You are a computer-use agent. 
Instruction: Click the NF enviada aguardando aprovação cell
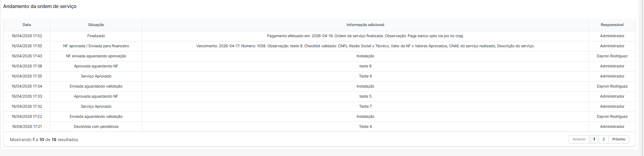coord(96,56)
